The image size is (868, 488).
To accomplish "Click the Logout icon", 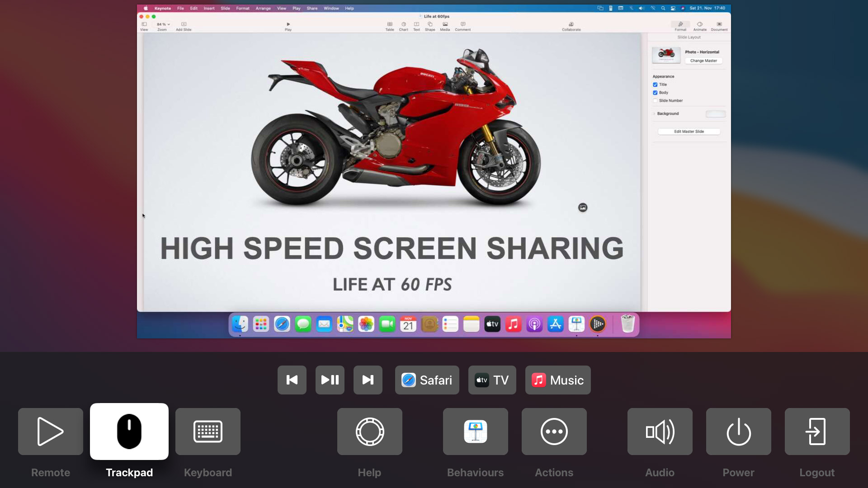I will pos(817,431).
